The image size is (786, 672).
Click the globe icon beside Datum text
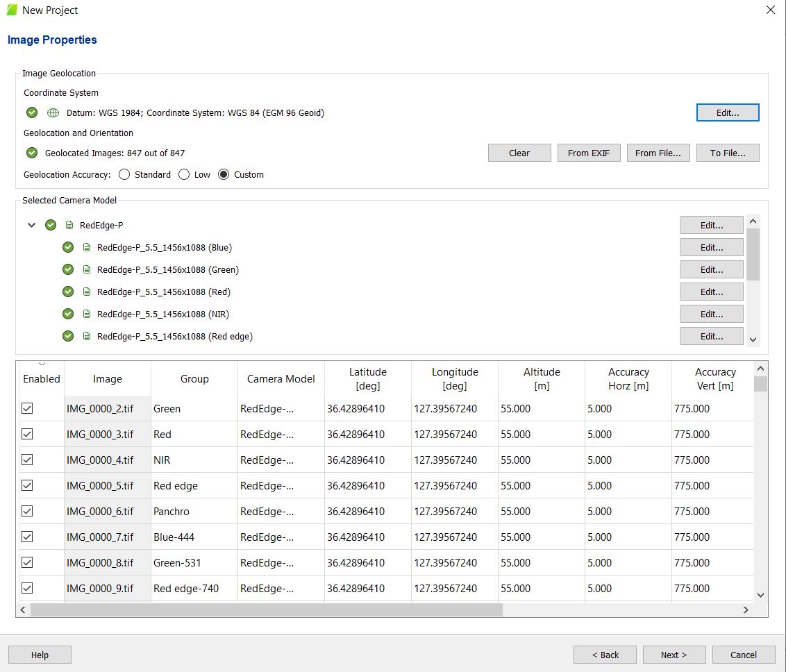(53, 112)
